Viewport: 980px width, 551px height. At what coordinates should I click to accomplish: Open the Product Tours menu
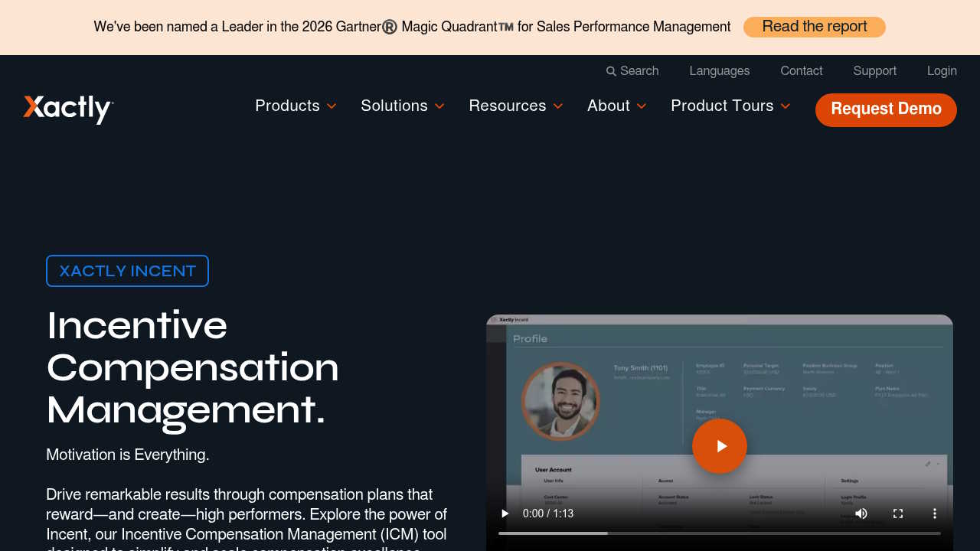(722, 106)
